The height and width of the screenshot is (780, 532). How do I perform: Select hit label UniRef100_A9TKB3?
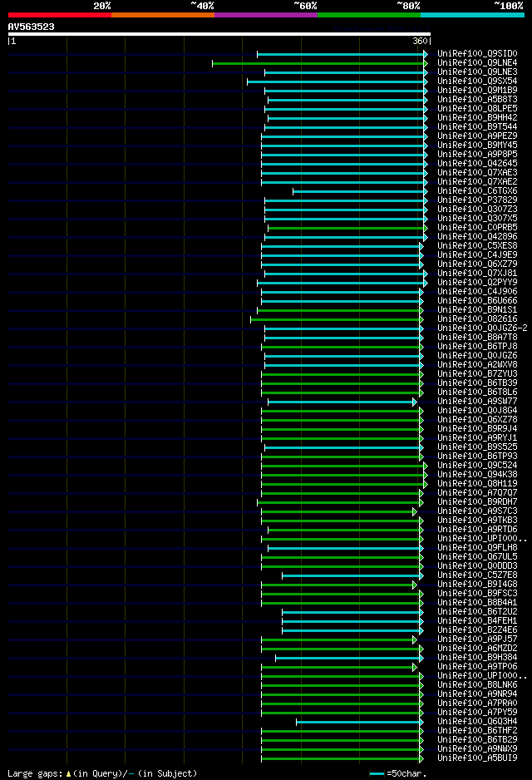(x=477, y=521)
